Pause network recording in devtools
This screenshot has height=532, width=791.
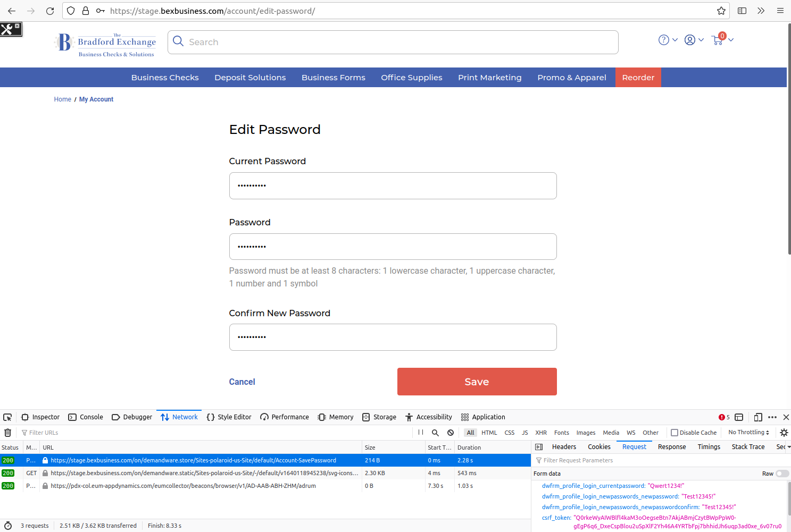421,433
